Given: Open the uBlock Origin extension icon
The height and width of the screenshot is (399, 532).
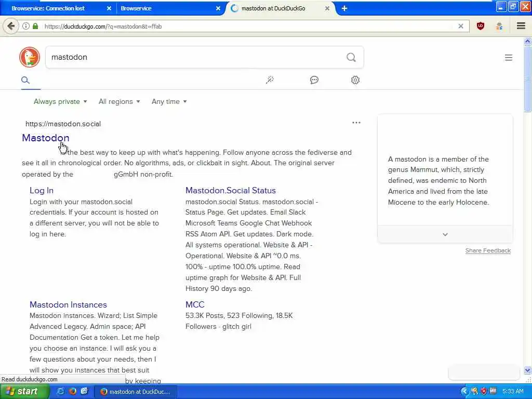Looking at the screenshot, I should pos(480,26).
